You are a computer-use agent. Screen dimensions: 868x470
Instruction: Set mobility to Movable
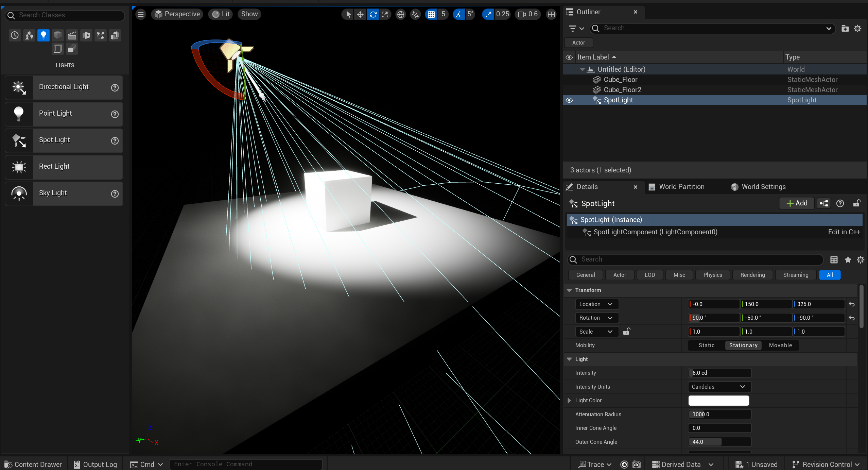pyautogui.click(x=780, y=345)
